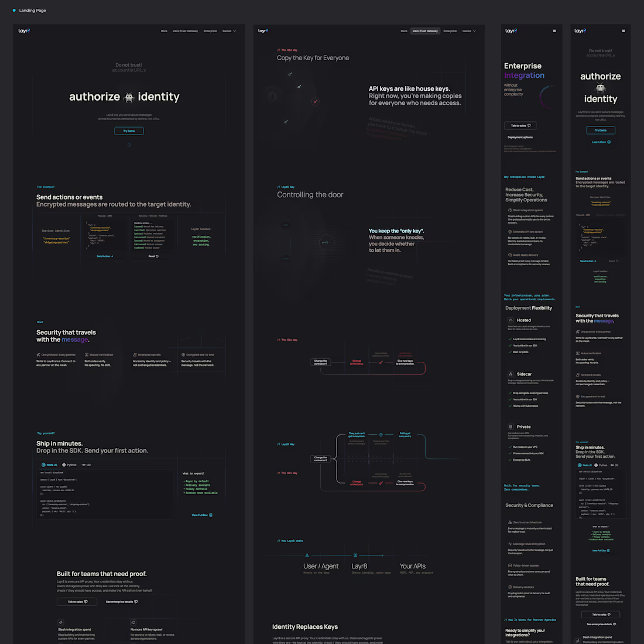The height and width of the screenshot is (644, 644).
Task: Click the No shared secrets icon on desktop landing
Action: click(135, 354)
